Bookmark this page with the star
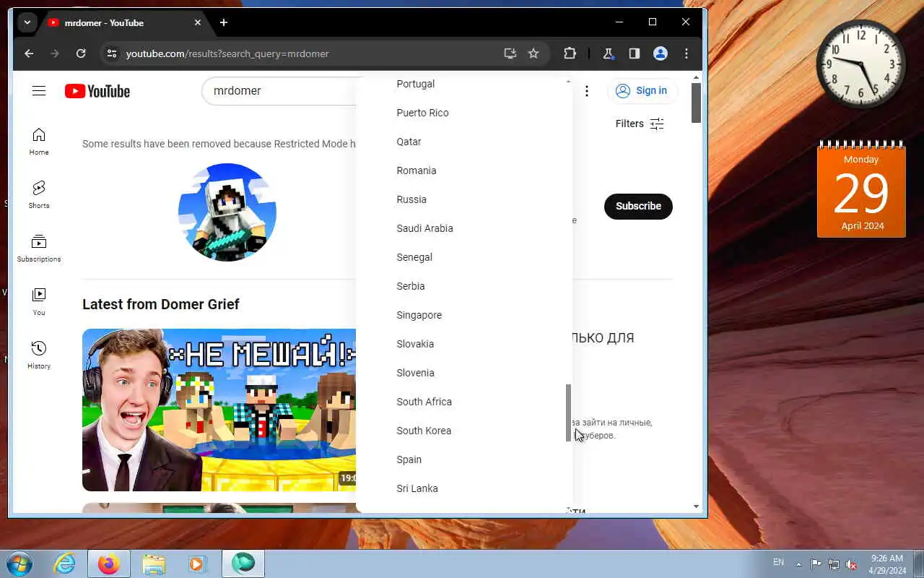Screen dimensions: 924x578 tap(533, 53)
